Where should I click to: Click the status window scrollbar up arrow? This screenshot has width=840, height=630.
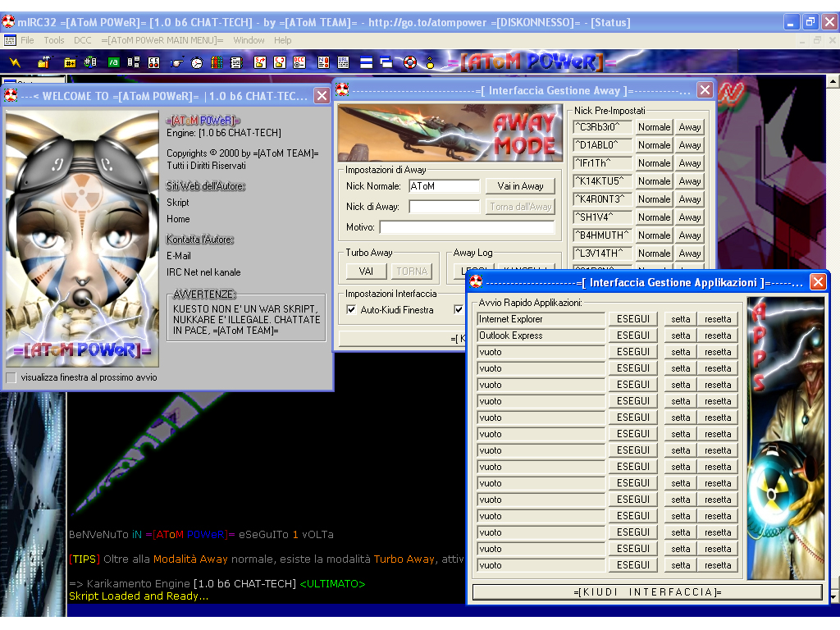click(833, 82)
